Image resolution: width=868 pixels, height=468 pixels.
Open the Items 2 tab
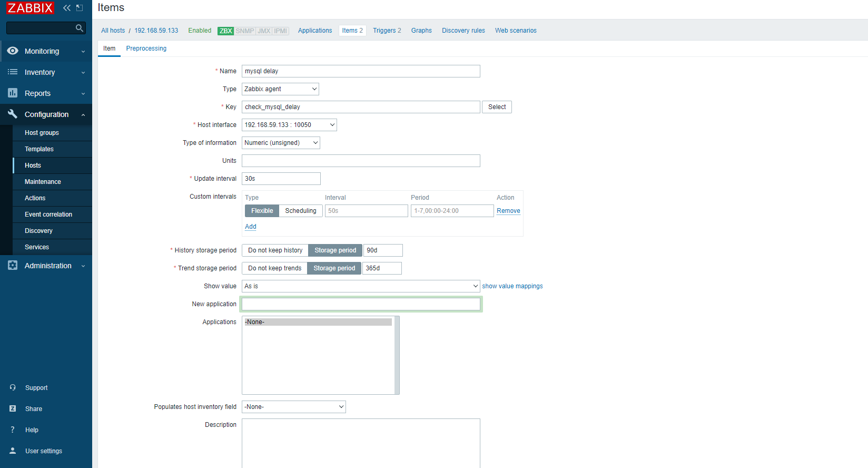[352, 31]
